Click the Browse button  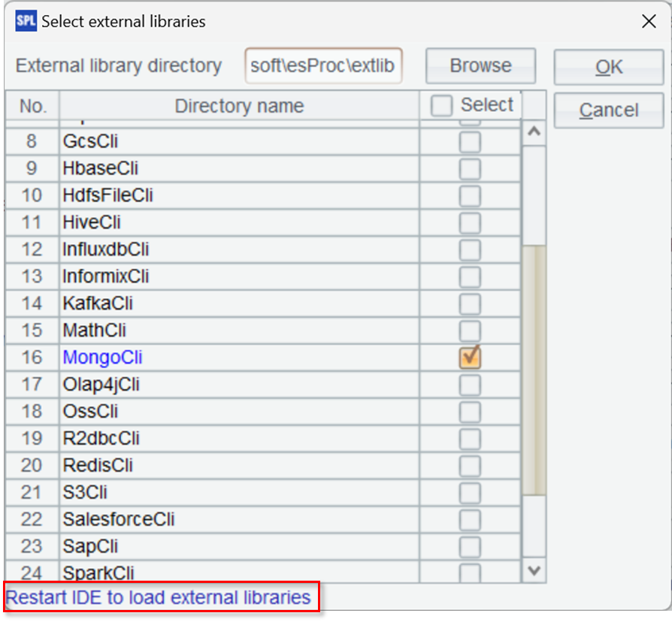(x=480, y=66)
